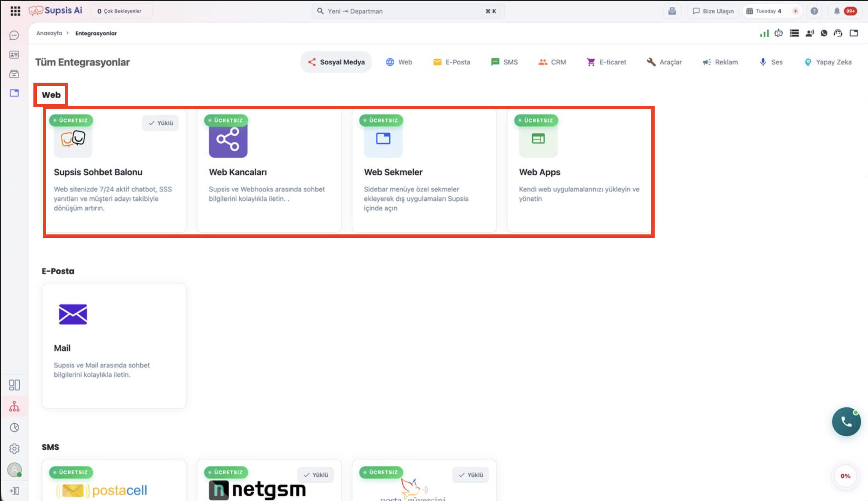Click the headset agent icon in header row
This screenshot has width=868, height=501.
[x=838, y=33]
